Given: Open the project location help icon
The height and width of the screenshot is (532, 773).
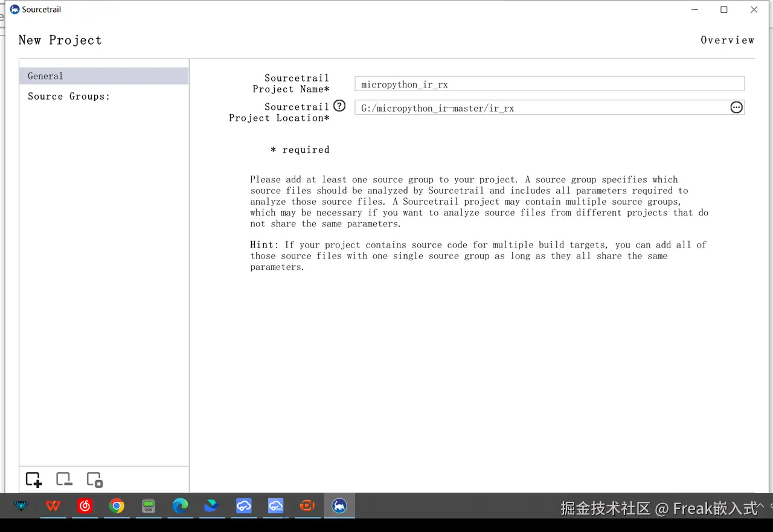Looking at the screenshot, I should click(339, 106).
